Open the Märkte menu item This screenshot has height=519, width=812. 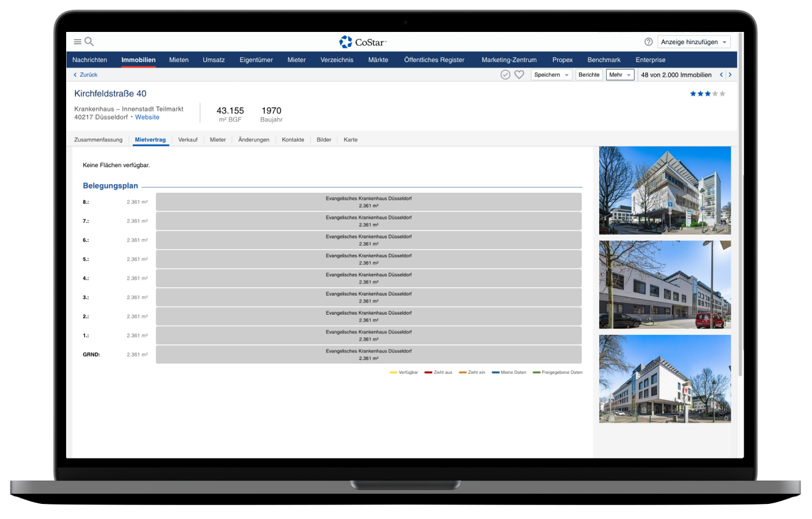(378, 60)
